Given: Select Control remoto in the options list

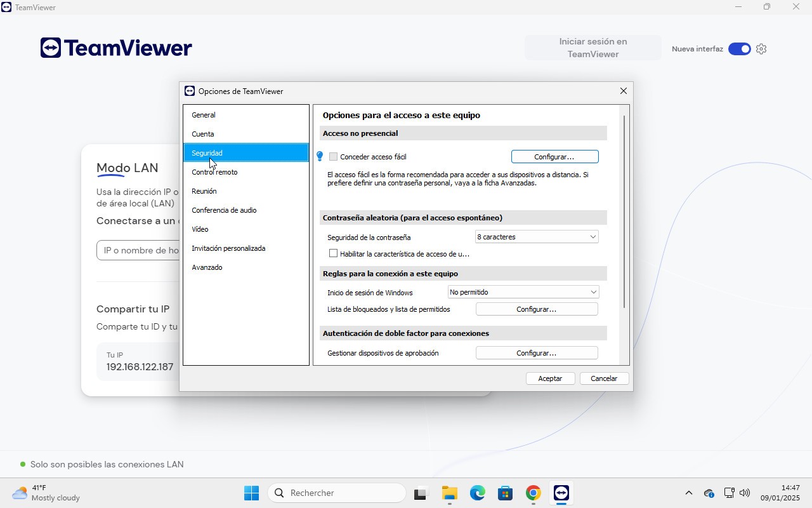Looking at the screenshot, I should pos(214,172).
